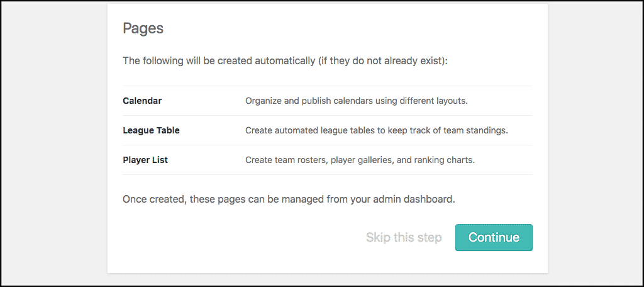Screen dimensions: 644x287
Task: Click the 'Once created, these pages' sentence
Action: click(x=289, y=200)
